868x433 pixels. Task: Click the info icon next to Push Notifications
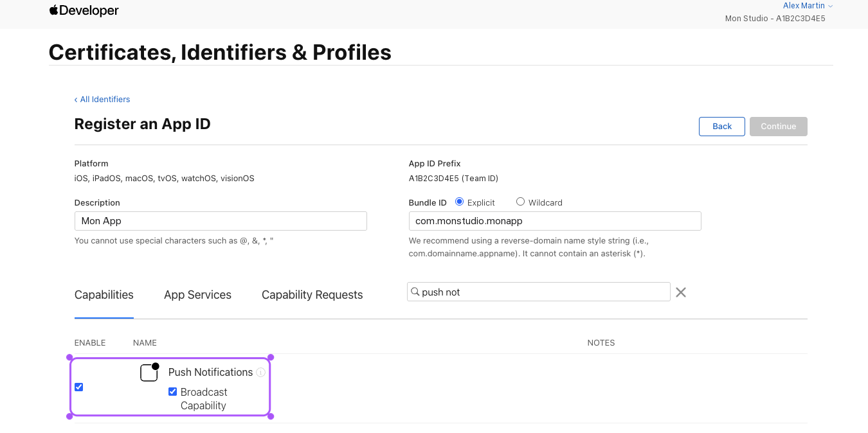pos(260,373)
